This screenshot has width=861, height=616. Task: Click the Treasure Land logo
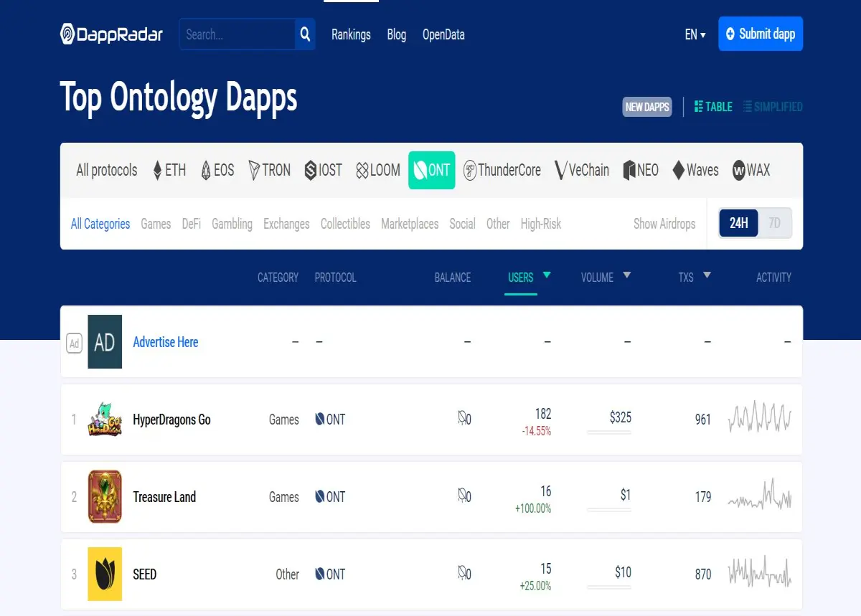105,497
